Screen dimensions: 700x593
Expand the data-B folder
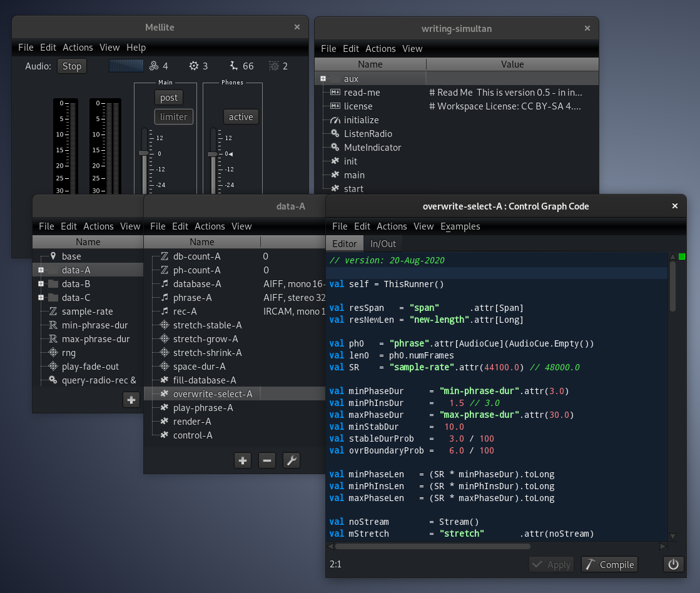click(x=41, y=284)
